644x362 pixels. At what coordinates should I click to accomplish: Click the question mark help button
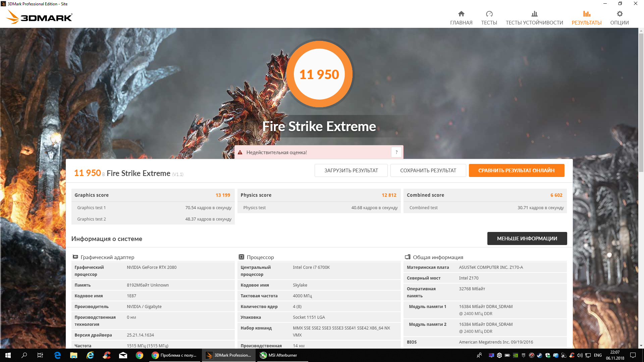coord(396,152)
